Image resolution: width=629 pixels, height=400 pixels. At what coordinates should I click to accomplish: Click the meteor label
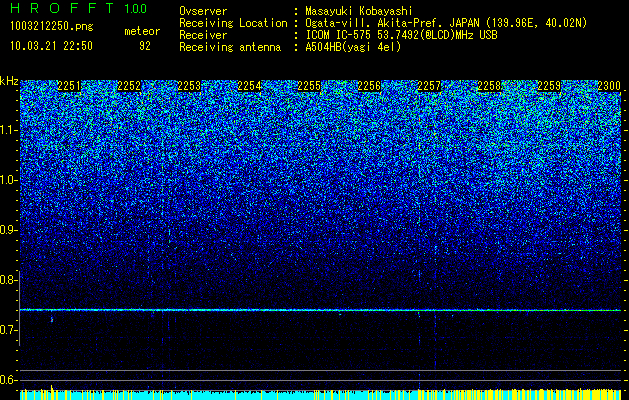[x=142, y=31]
